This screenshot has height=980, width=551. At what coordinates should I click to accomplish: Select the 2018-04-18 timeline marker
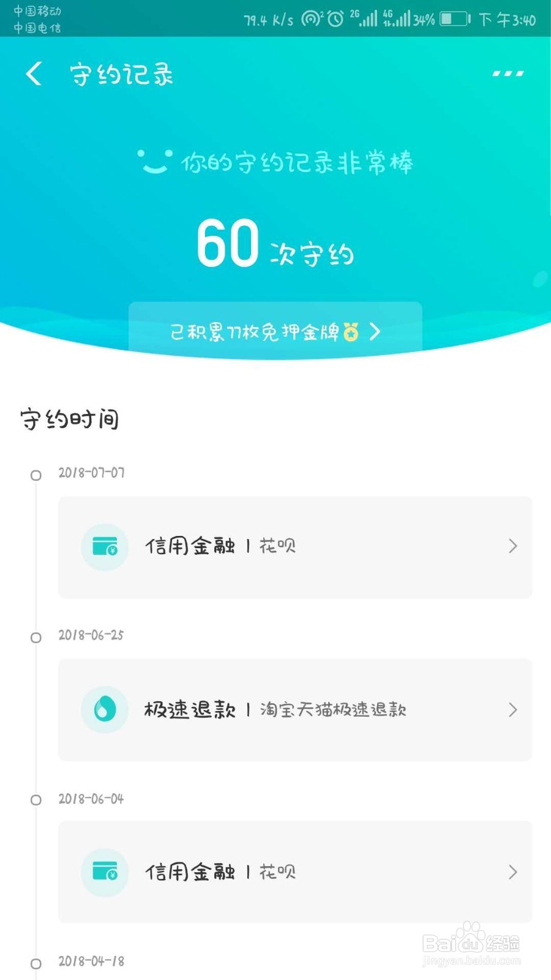[36, 963]
